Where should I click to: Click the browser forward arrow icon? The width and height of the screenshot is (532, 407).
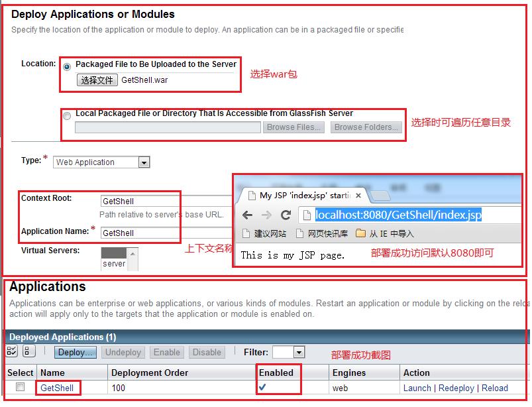click(x=267, y=215)
